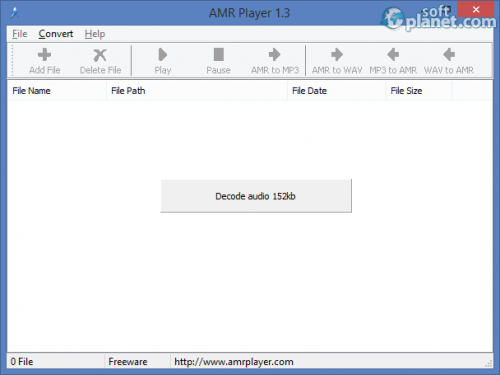Click the AMR Player app icon in title bar
Screen dimensions: 500x375
click(x=15, y=13)
